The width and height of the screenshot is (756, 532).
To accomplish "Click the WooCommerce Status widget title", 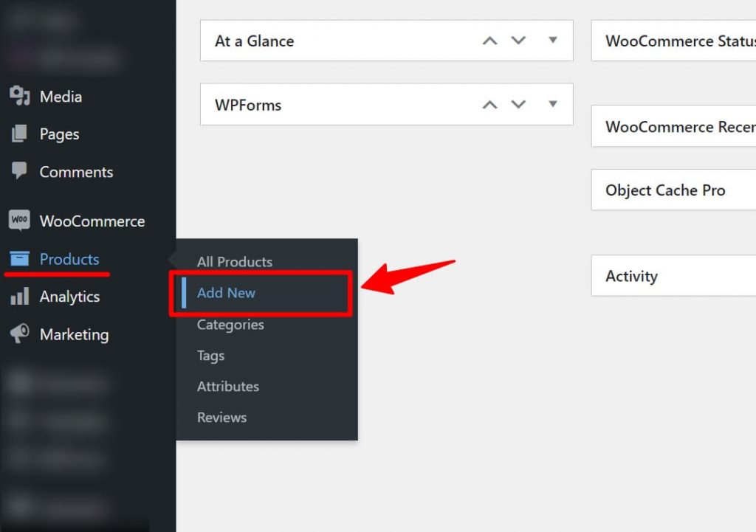I will point(680,41).
